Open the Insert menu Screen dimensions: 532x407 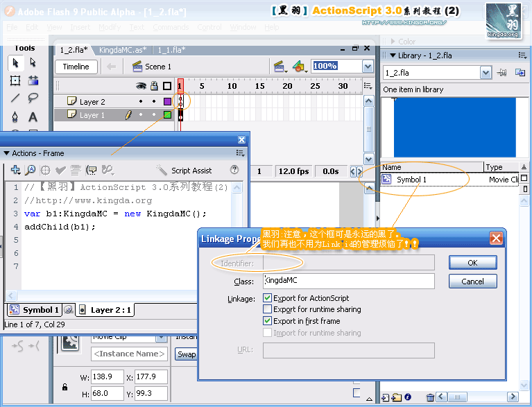[80, 27]
